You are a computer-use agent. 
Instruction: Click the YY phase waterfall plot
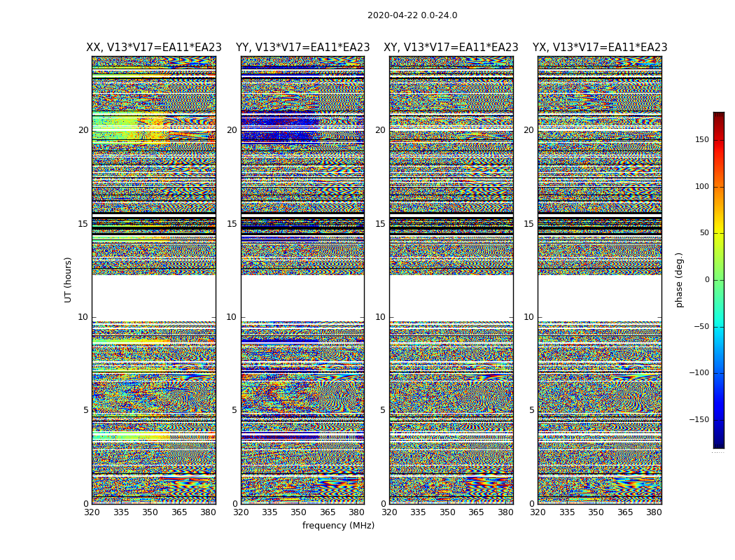pos(303,280)
